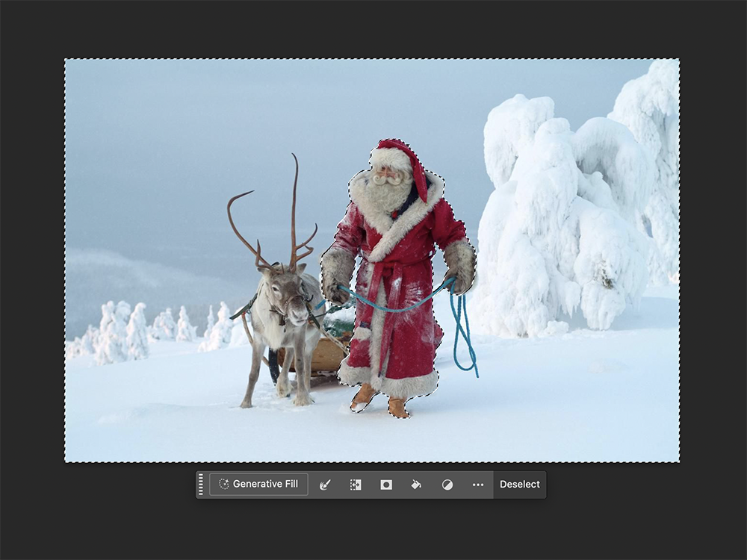
Task: Click Santa's white beard
Action: pos(388,196)
